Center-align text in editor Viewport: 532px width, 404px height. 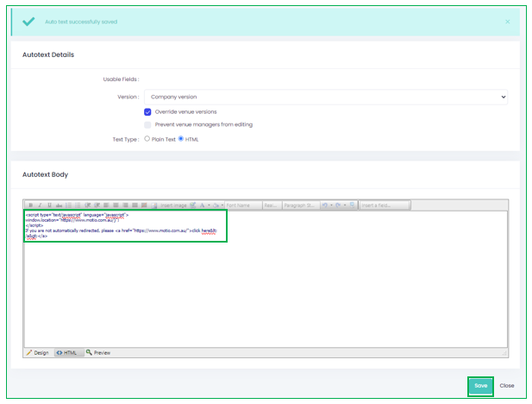point(116,205)
